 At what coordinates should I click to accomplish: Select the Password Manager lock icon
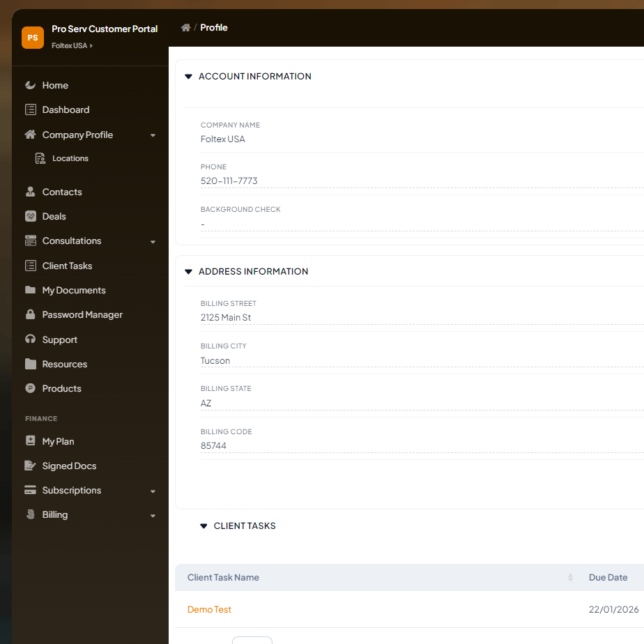click(x=31, y=314)
